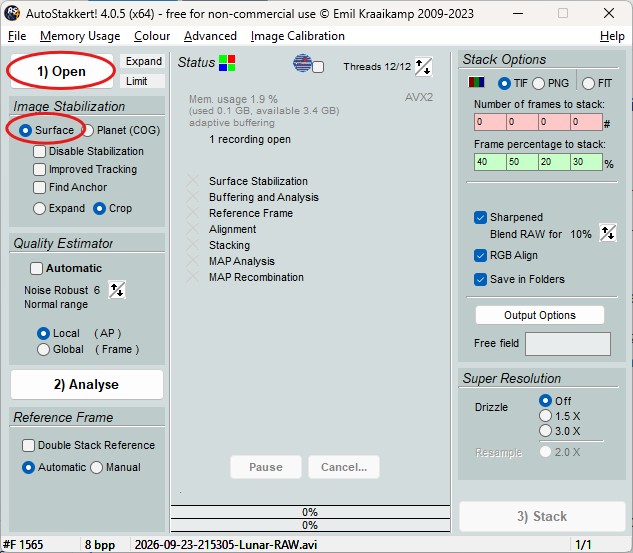633x553 pixels.
Task: Open the Colour menu
Action: point(152,36)
